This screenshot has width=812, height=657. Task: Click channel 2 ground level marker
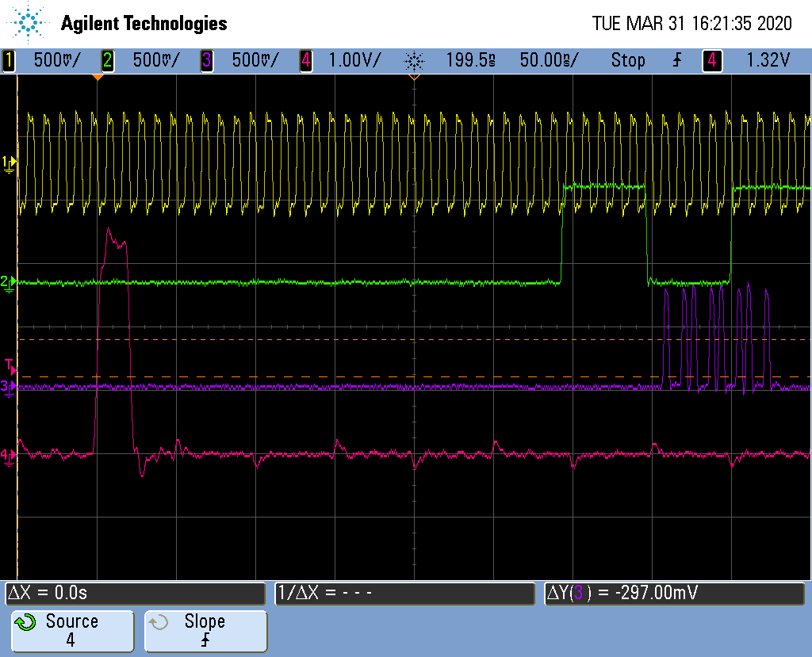tap(9, 283)
